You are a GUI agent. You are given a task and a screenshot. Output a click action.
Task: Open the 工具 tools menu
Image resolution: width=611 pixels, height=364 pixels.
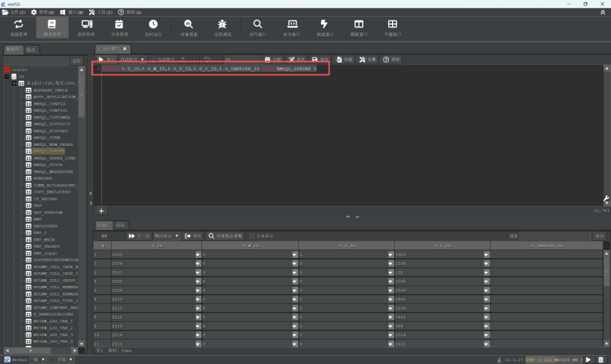[x=101, y=12]
